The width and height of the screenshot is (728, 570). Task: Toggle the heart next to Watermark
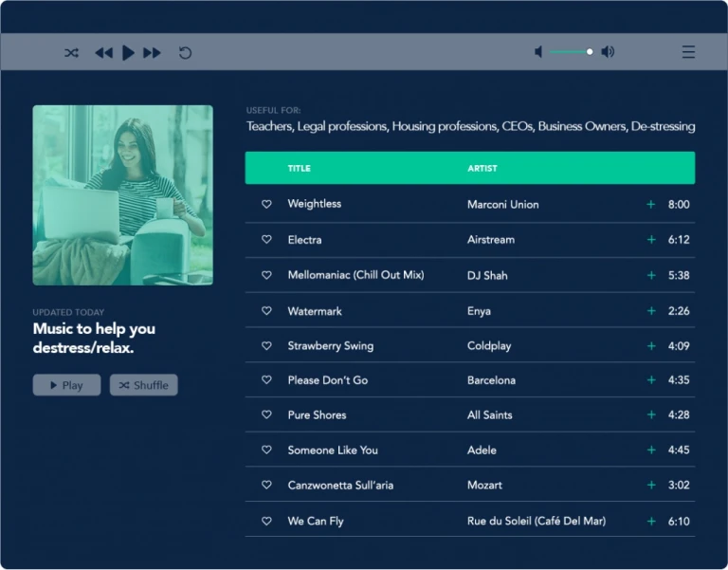click(266, 310)
